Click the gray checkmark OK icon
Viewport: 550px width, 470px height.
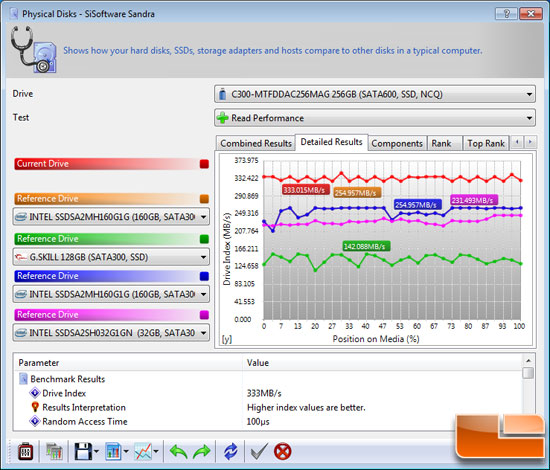pyautogui.click(x=259, y=451)
